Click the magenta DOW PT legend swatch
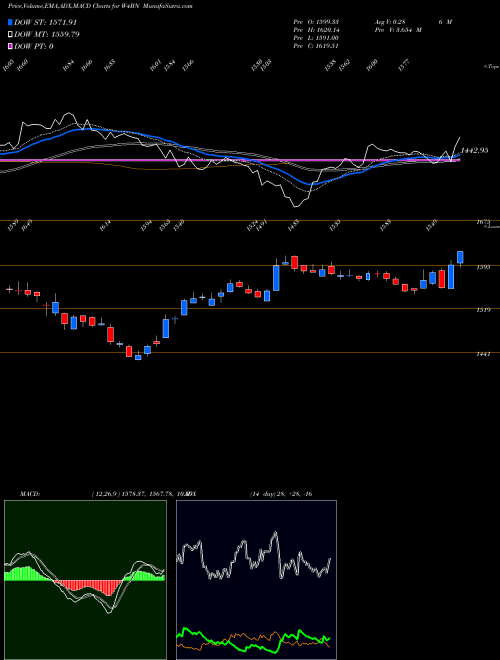This screenshot has width=500, height=660. point(10,46)
